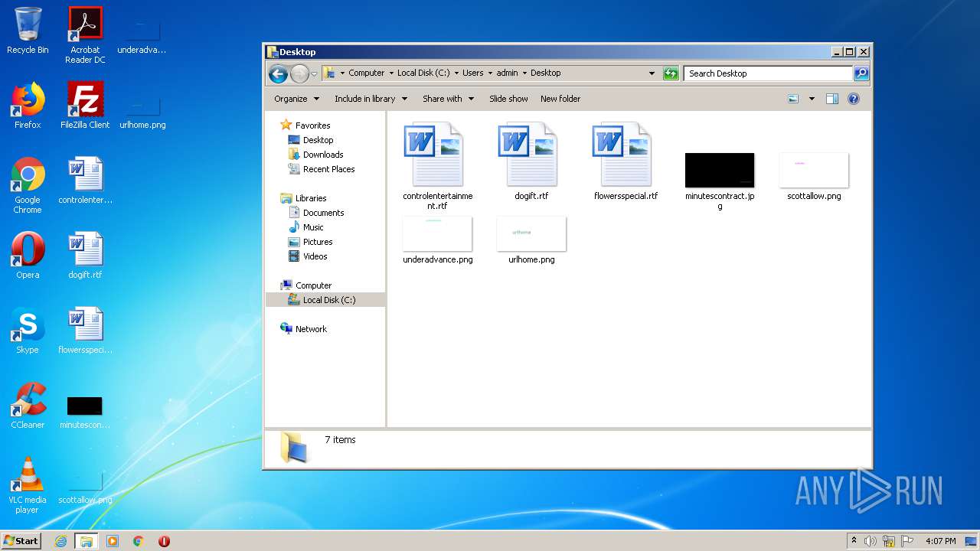Launch Internet Explorer from taskbar
This screenshot has height=551, width=980.
click(x=61, y=541)
